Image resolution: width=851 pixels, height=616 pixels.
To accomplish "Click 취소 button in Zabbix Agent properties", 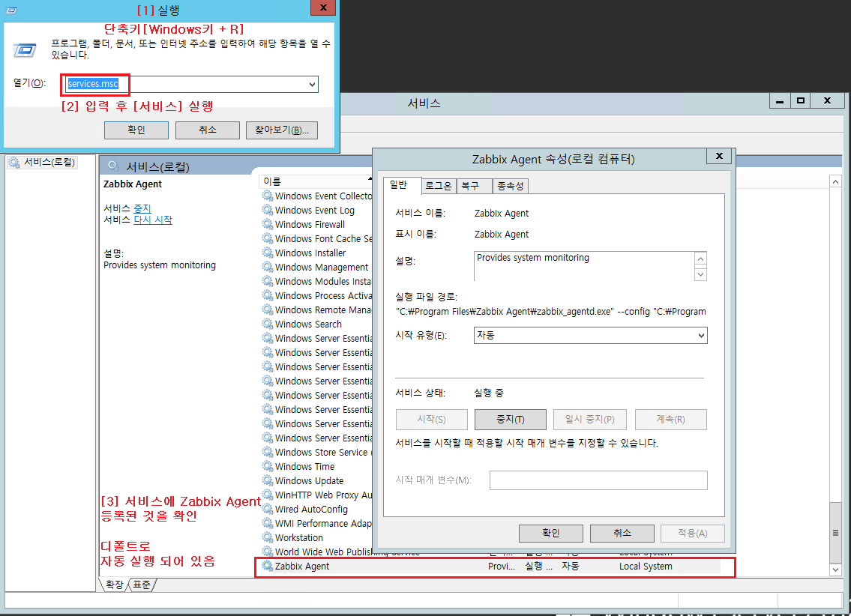I will point(622,533).
